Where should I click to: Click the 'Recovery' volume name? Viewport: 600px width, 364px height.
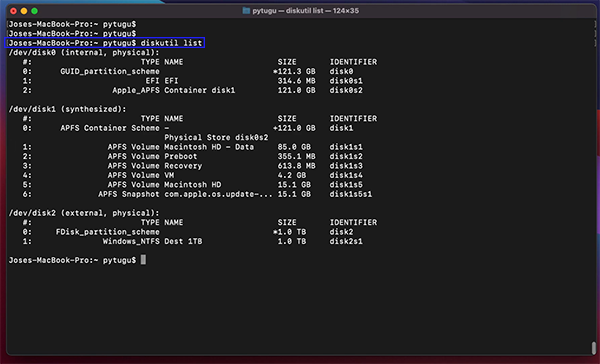click(183, 166)
